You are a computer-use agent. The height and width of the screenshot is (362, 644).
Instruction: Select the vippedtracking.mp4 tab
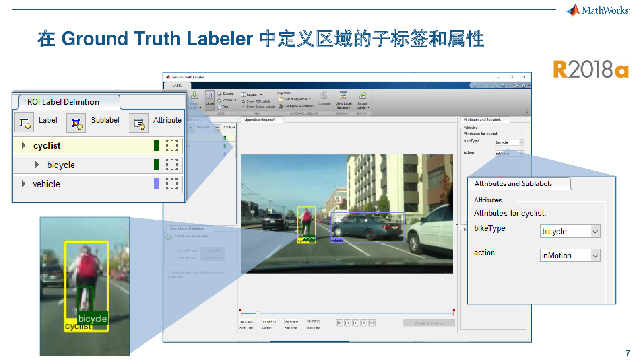coord(260,120)
